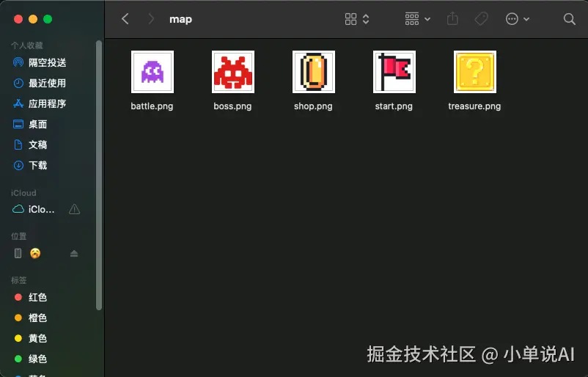Image resolution: width=588 pixels, height=377 pixels.
Task: Click the desktop icon beside 桌面
Action: pos(18,124)
